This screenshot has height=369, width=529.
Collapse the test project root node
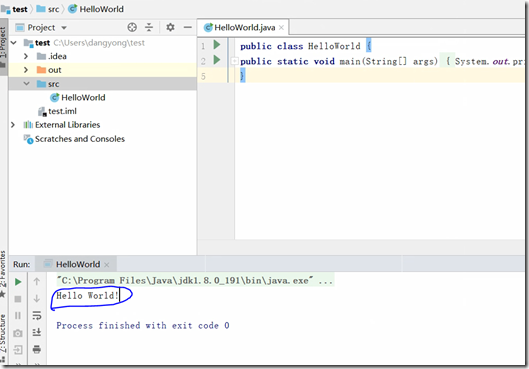point(13,43)
